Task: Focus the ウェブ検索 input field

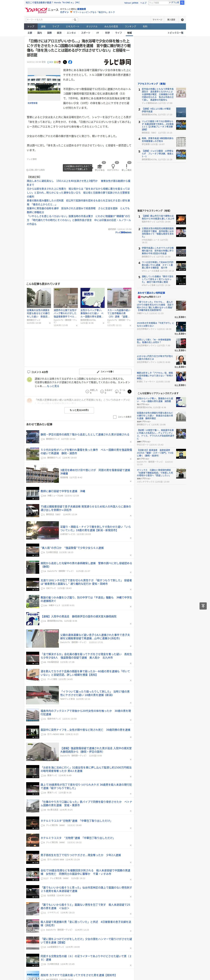Action: click(x=158, y=3)
